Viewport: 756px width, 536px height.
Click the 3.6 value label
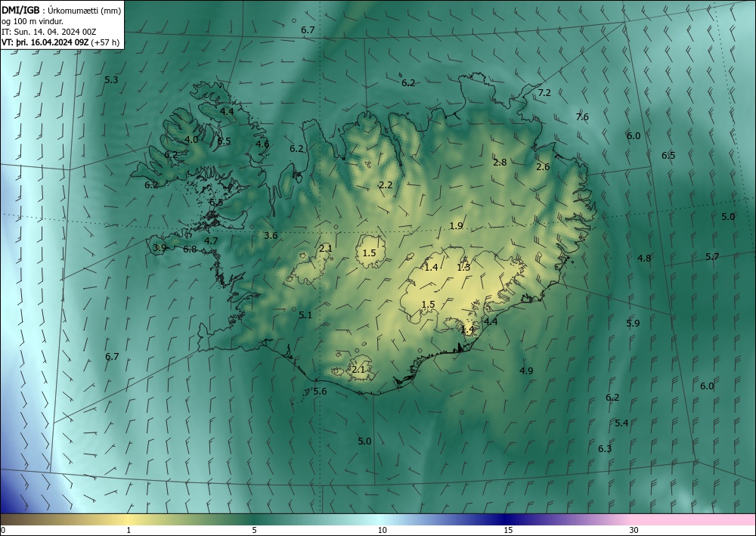click(x=271, y=236)
